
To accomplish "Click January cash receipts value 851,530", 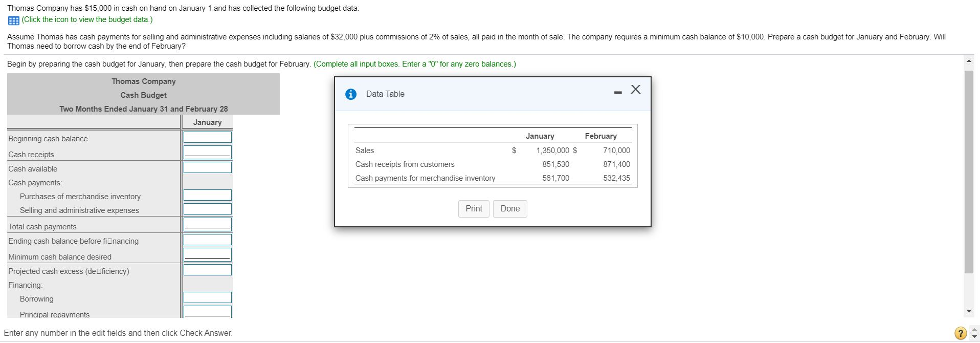I will pyautogui.click(x=555, y=164).
